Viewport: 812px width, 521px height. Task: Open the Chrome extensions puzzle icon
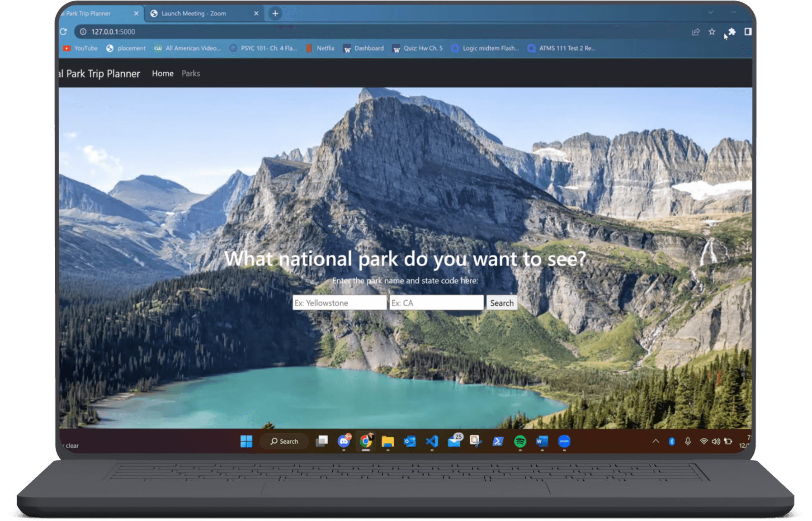click(x=732, y=32)
